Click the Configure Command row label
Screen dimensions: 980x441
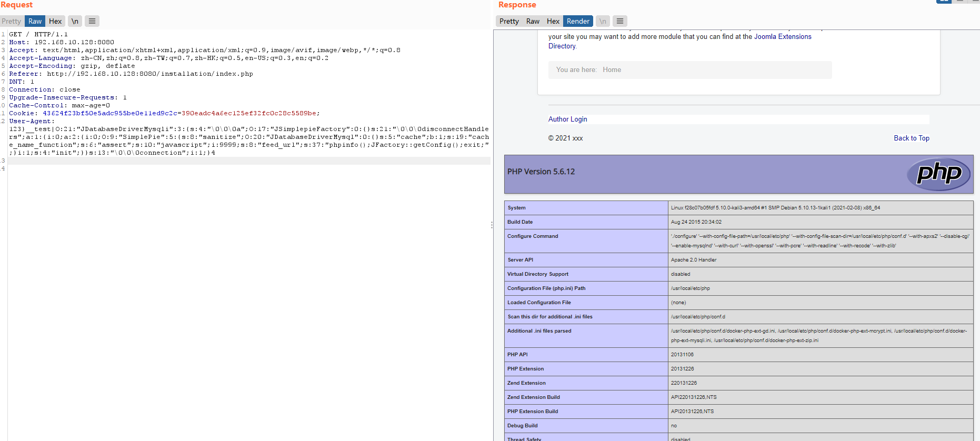pos(533,236)
